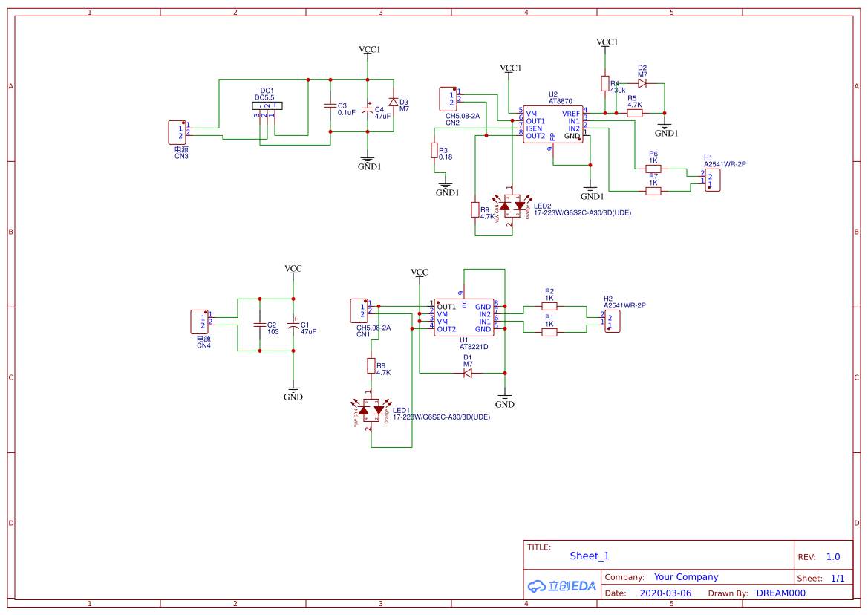Viewport: 868px width, 615px height.
Task: Select the D1 M7 diode symbol
Action: click(x=468, y=373)
